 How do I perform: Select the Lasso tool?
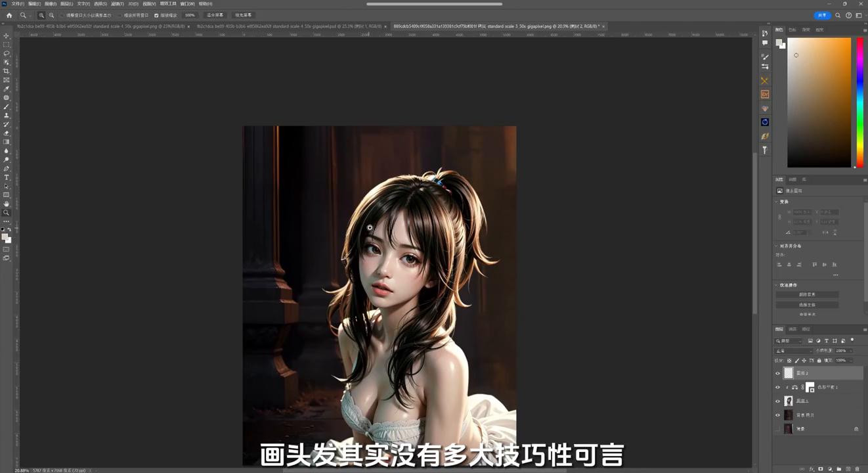point(6,53)
